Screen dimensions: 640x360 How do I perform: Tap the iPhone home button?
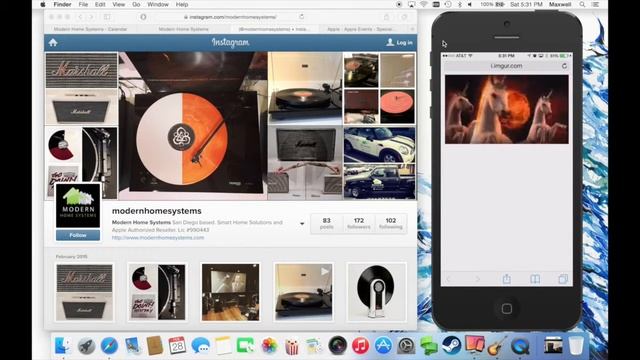[507, 309]
